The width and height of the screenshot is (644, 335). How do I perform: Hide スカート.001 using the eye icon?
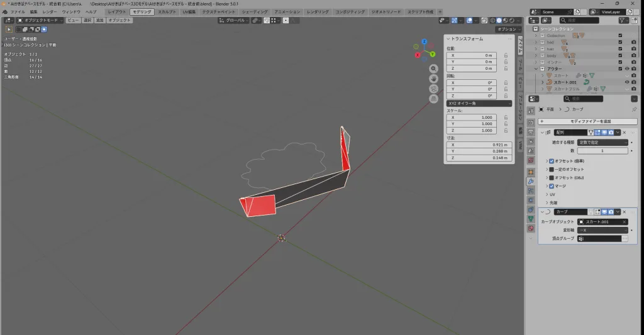point(626,82)
